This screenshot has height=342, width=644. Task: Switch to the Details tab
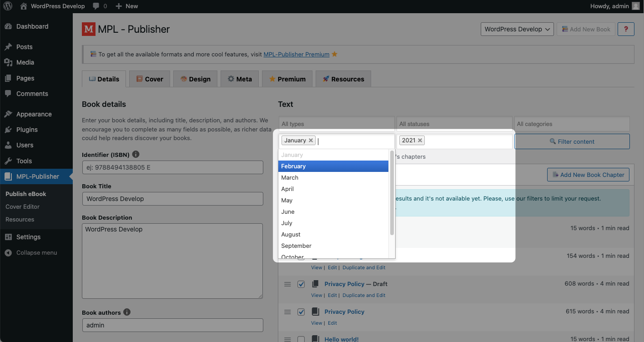coord(104,79)
